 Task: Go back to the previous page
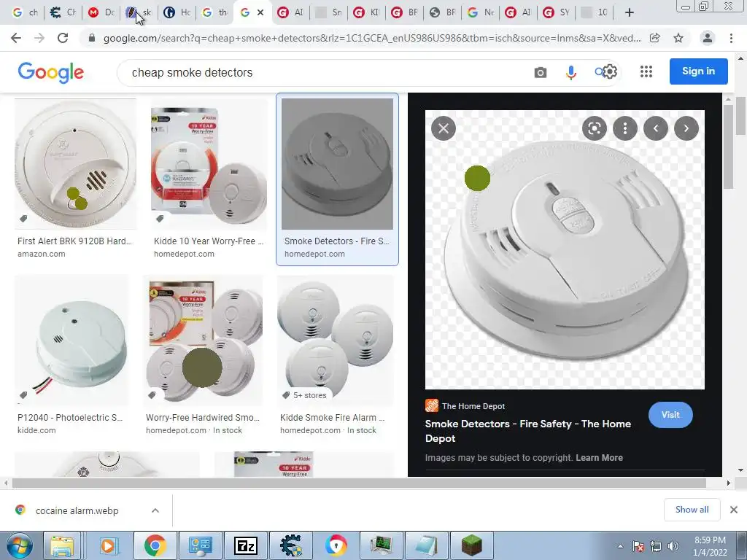16,38
